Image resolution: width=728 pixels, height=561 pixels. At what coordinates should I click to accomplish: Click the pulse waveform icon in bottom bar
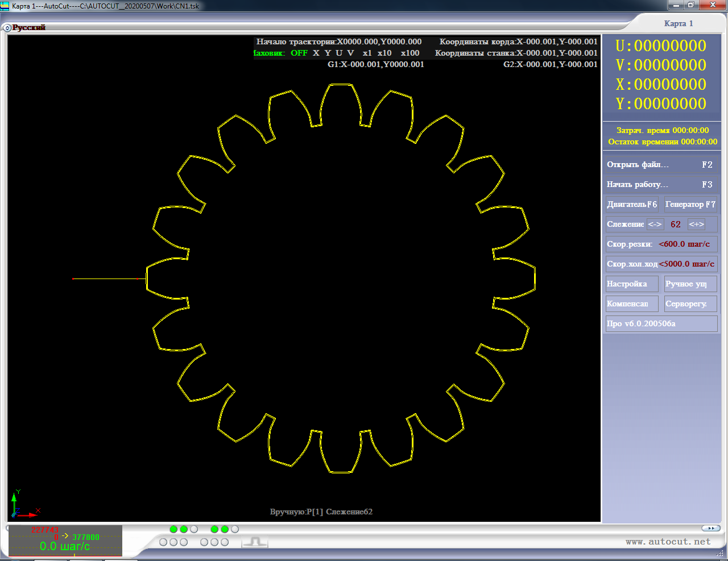coord(255,542)
